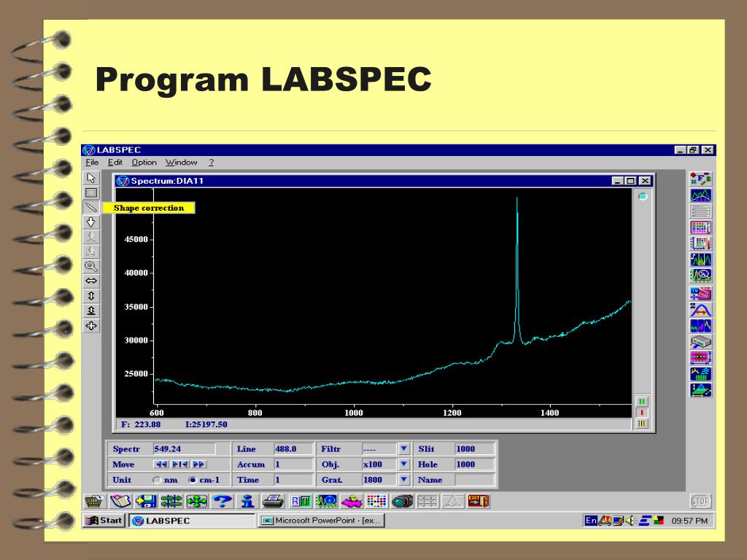Click the blue pyramid with arrows icon in right panel
747x560 pixels.
click(700, 390)
